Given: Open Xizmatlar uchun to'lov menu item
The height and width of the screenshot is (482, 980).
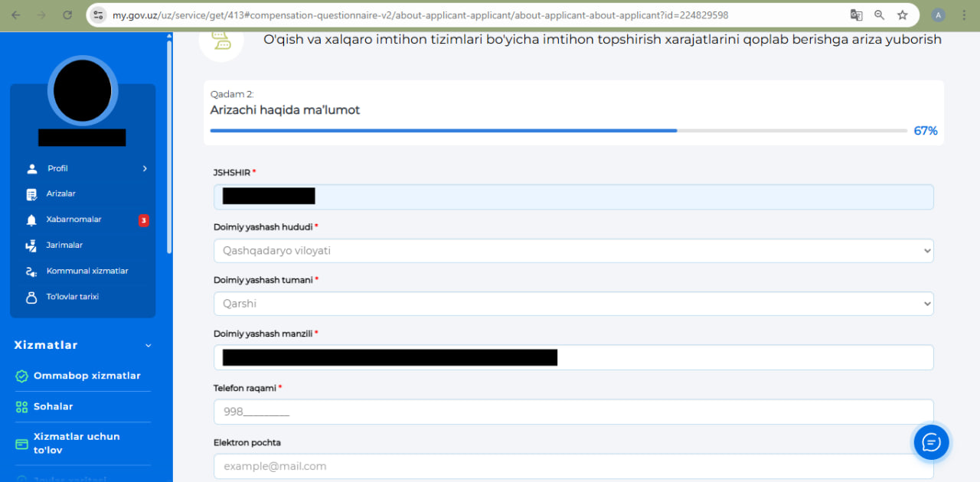Looking at the screenshot, I should point(77,443).
